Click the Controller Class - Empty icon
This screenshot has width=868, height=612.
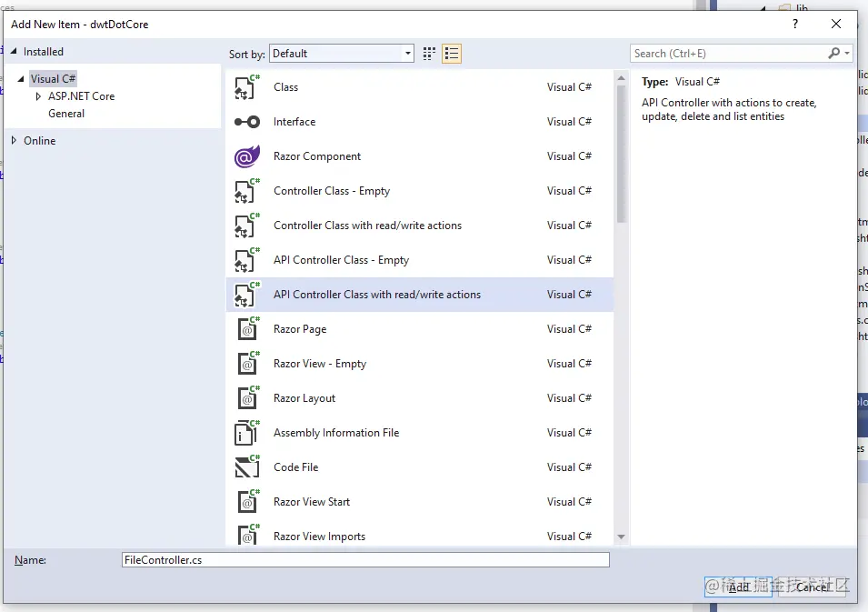click(x=247, y=191)
